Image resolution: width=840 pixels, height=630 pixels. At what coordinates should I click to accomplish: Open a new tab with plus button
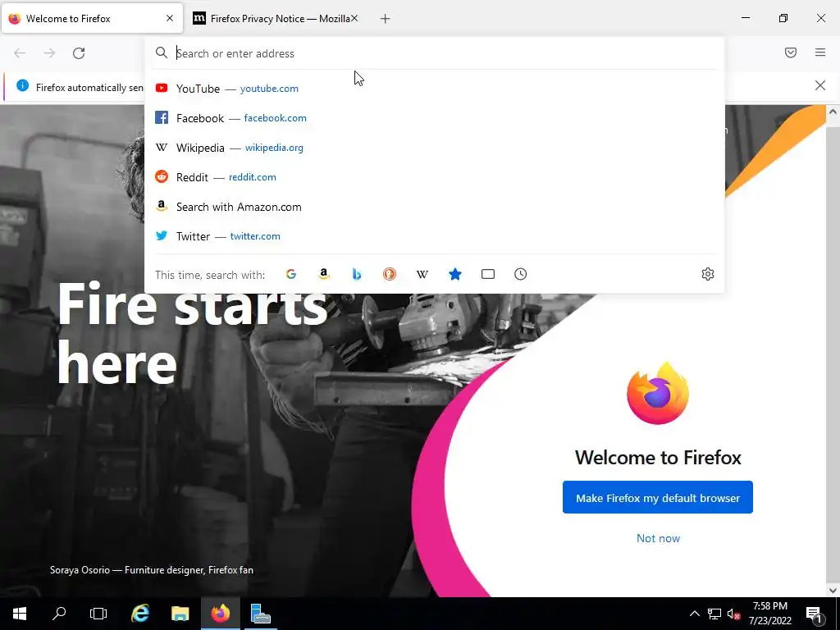click(x=385, y=19)
